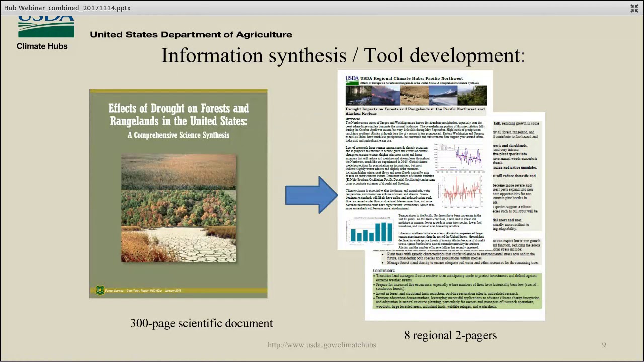This screenshot has width=644, height=362.
Task: Click the blue bar chart in two-pager
Action: click(370, 231)
